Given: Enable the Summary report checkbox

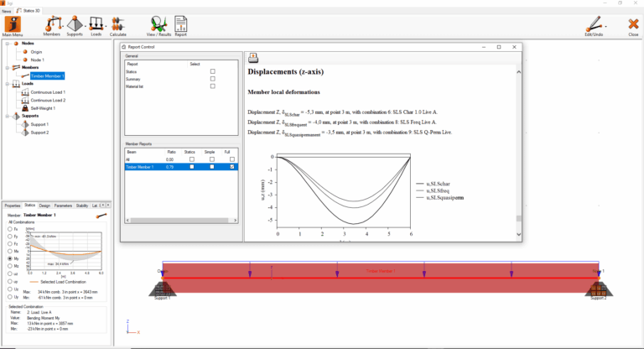Looking at the screenshot, I should (213, 79).
